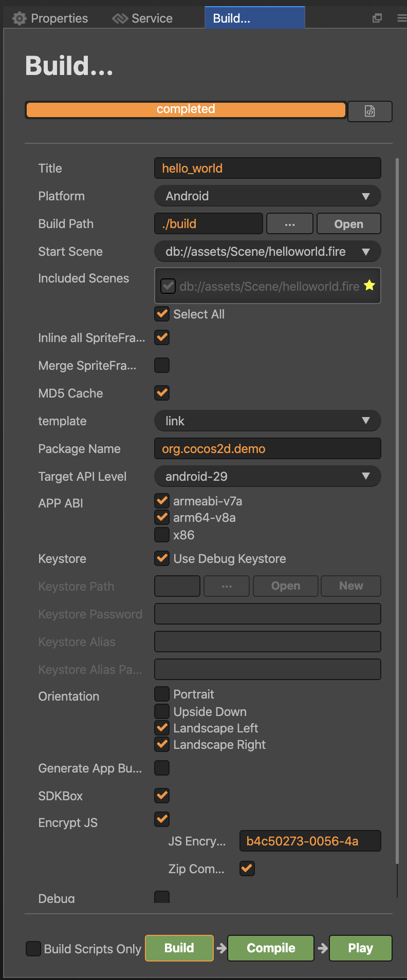Viewport: 407px width, 980px height.
Task: Browse build path with ellipsis button
Action: point(290,224)
